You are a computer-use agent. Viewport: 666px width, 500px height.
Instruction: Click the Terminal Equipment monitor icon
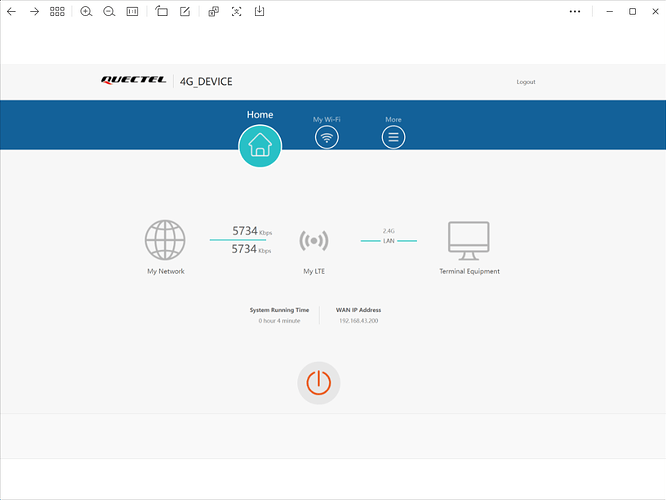[469, 241]
